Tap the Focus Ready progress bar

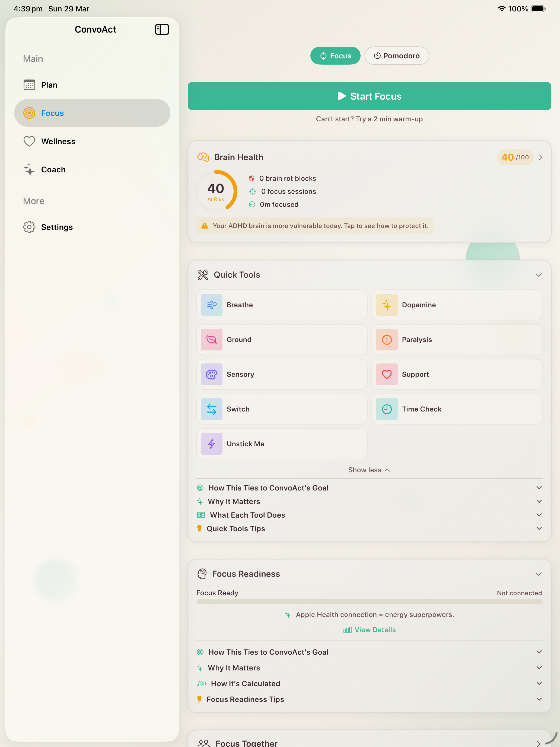click(369, 602)
